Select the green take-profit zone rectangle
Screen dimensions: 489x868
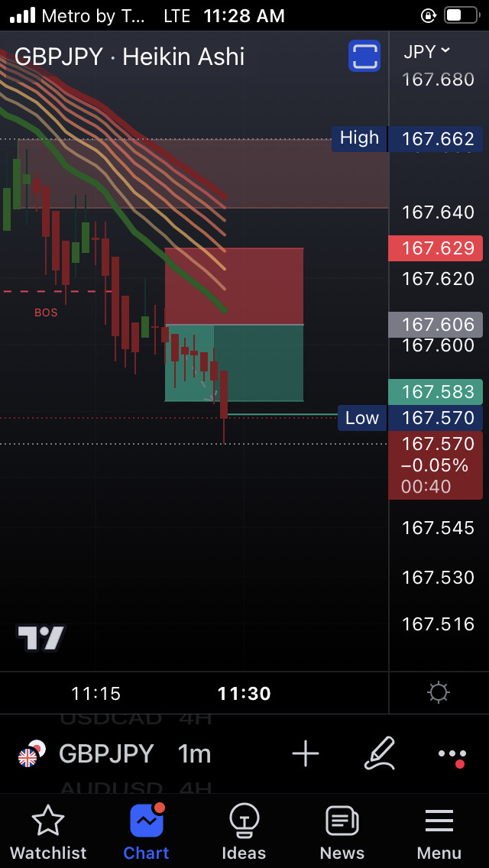(x=235, y=363)
